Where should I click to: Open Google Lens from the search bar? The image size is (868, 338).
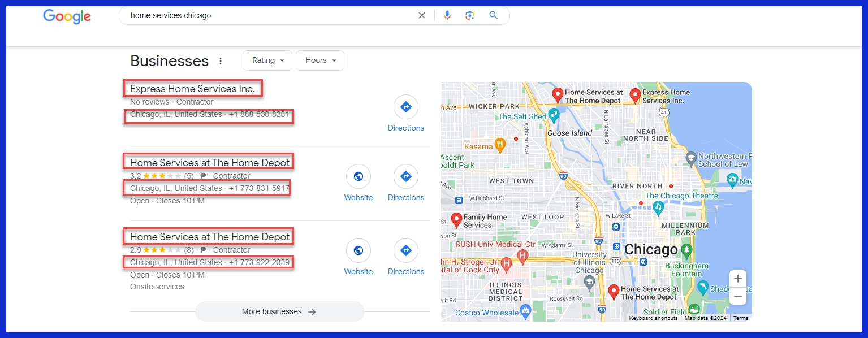coord(470,15)
